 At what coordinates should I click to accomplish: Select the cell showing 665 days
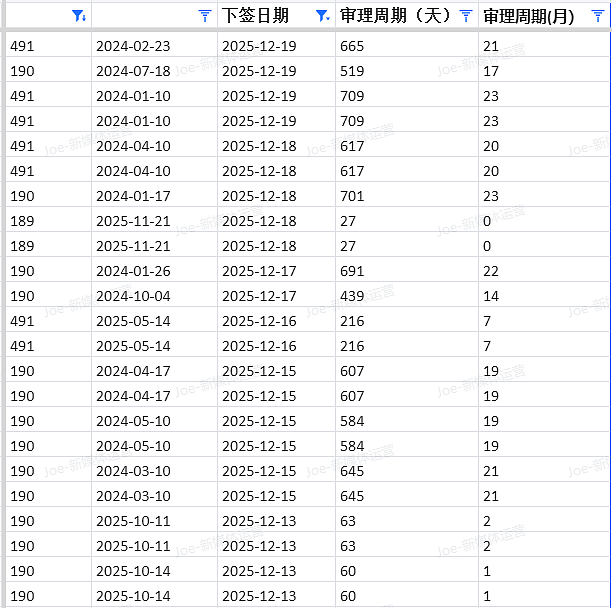[407, 46]
